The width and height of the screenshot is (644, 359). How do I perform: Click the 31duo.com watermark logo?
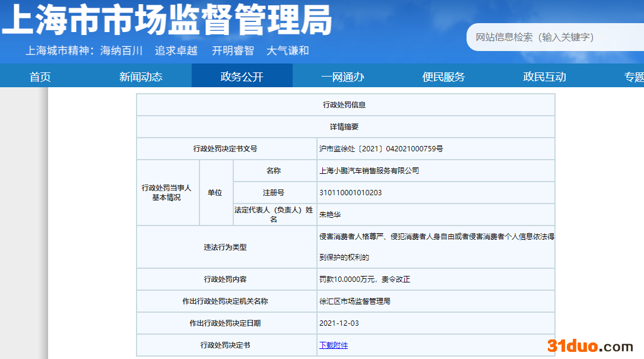tap(590, 346)
